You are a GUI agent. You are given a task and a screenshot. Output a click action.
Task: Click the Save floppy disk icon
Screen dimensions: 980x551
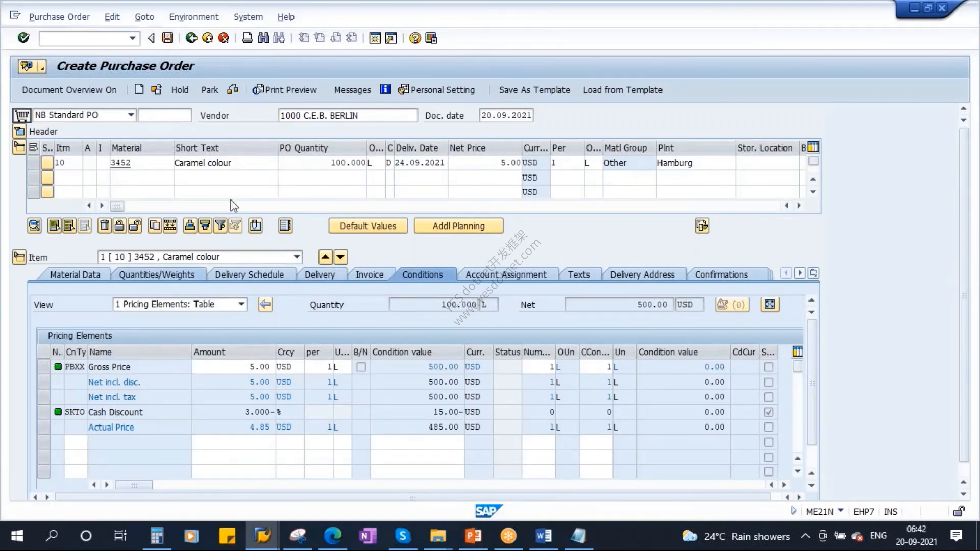coord(167,38)
